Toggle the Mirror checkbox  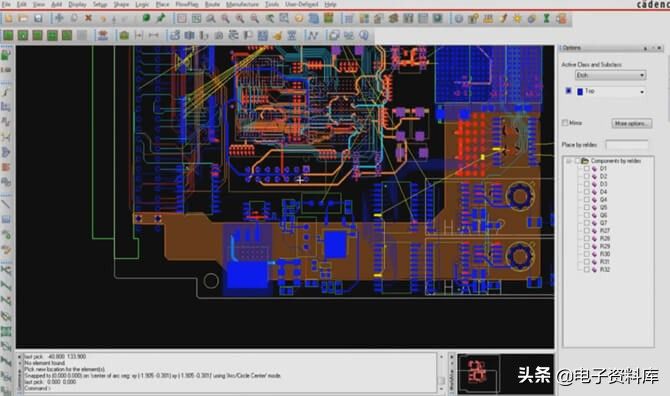click(565, 123)
